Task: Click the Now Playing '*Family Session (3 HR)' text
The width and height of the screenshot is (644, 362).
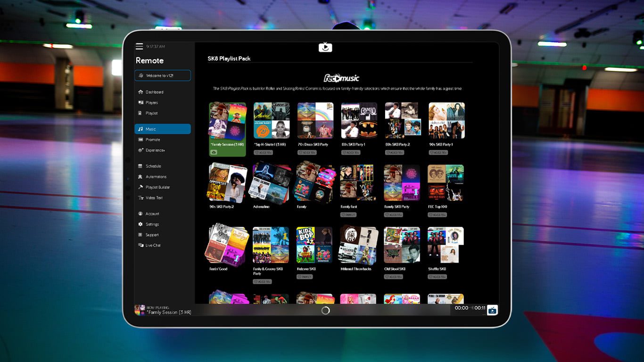Action: point(169,313)
